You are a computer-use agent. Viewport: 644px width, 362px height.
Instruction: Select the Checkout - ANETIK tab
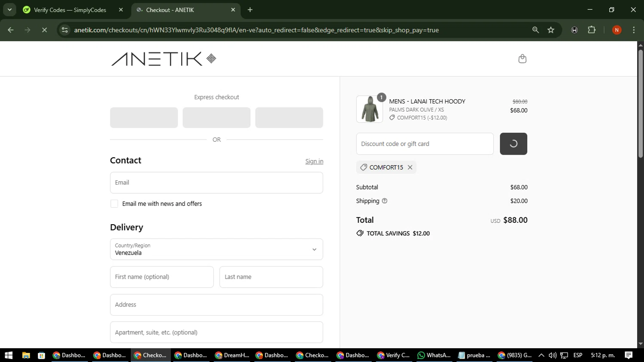[x=170, y=10]
